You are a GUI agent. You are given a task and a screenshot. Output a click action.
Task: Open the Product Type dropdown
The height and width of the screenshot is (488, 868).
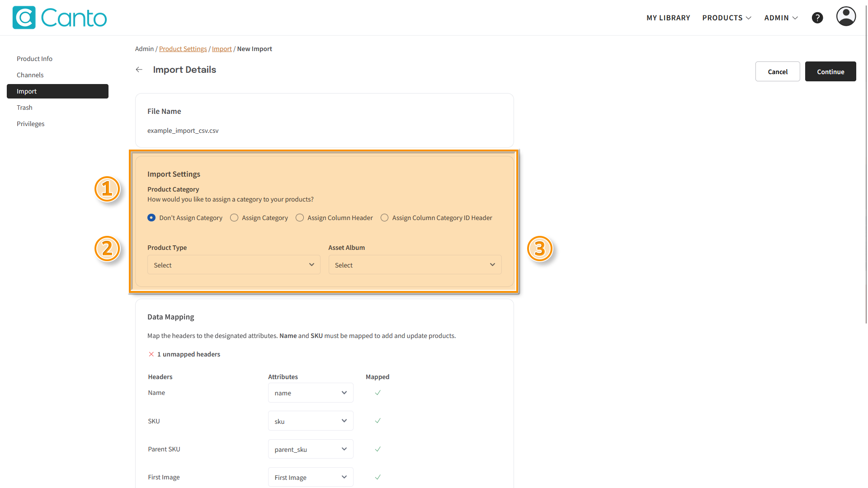coord(234,265)
